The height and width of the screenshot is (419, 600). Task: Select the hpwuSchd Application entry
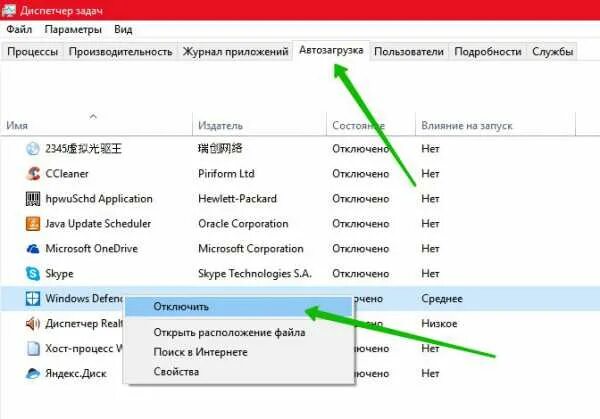[x=99, y=199]
